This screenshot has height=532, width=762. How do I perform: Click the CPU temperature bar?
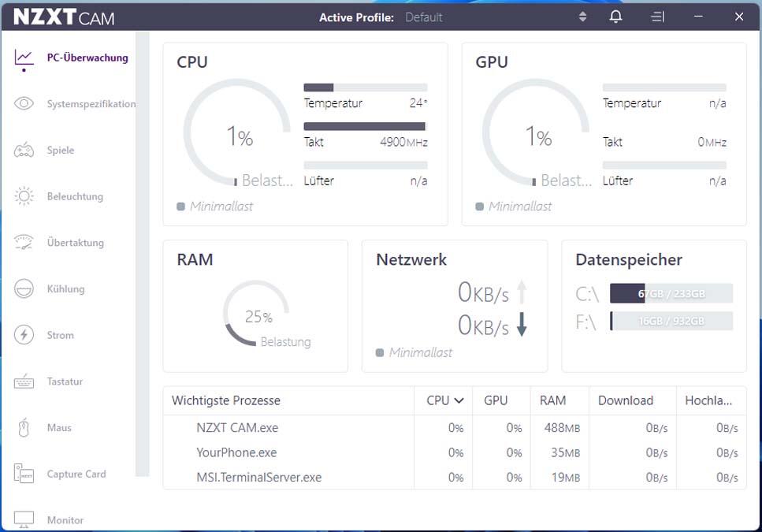366,87
